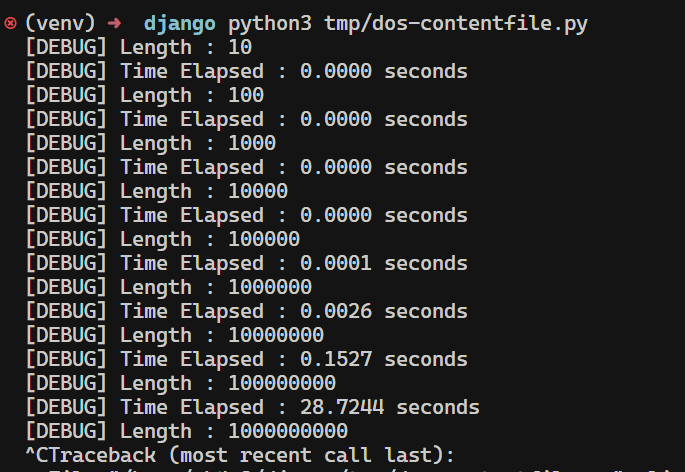This screenshot has height=472, width=685.
Task: Click the 'Length : 10000000' debug line
Action: 174,335
